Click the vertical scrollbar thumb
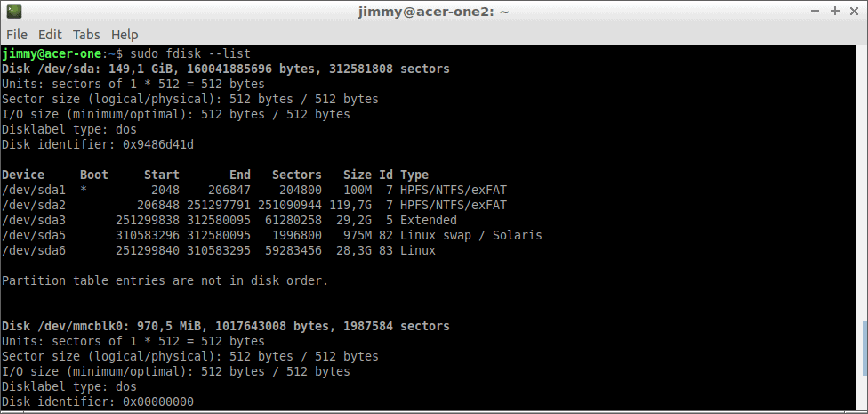The image size is (868, 414). point(863,348)
